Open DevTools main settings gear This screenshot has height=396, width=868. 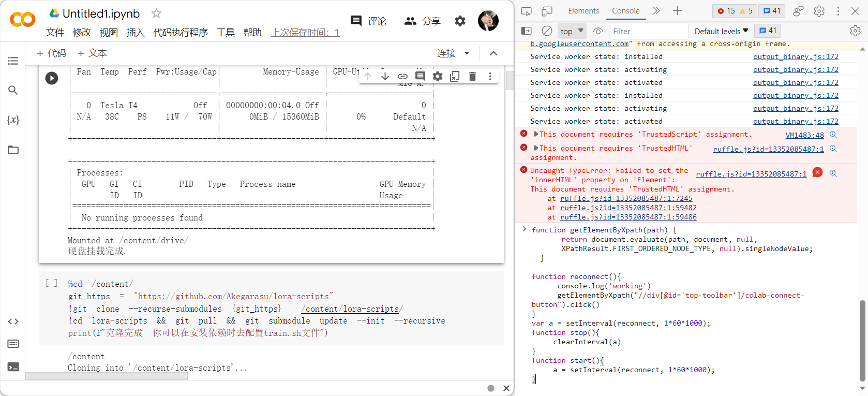point(819,11)
